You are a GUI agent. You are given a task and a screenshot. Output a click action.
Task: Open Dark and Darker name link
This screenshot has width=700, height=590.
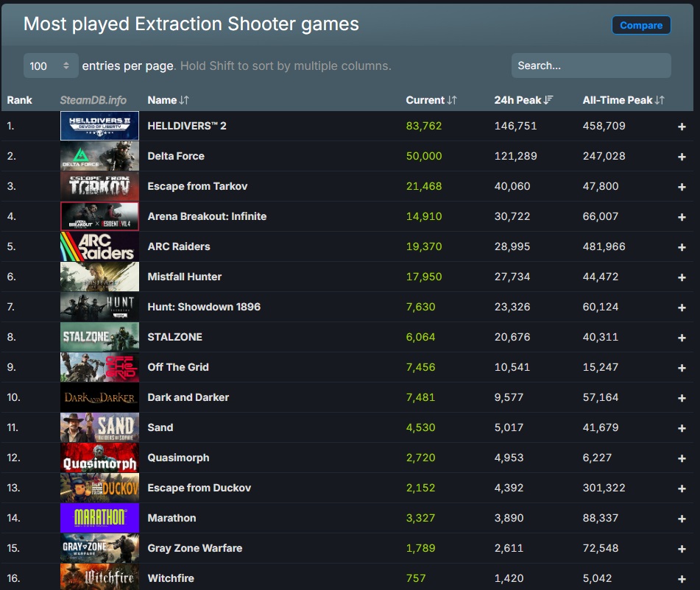pos(188,397)
